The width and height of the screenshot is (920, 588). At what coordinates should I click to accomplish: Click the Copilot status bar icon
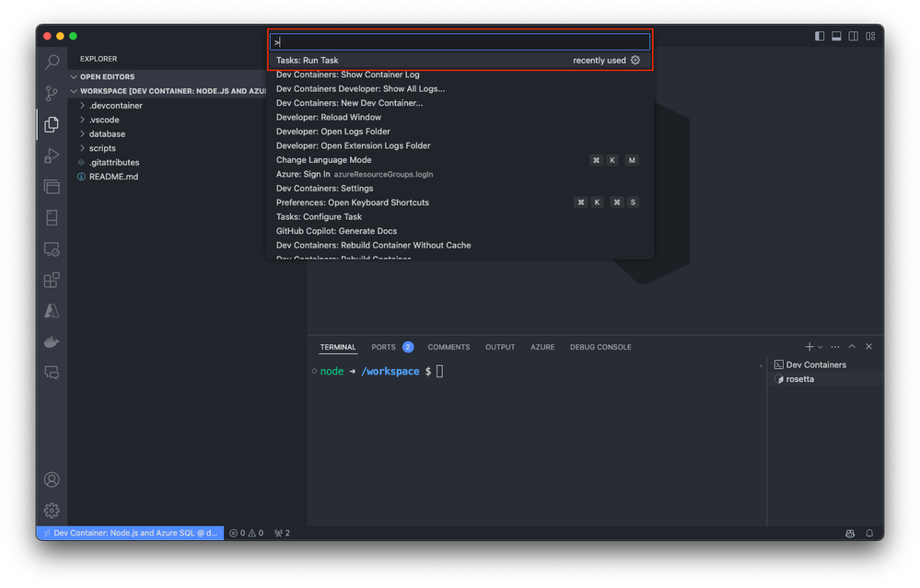coord(850,534)
